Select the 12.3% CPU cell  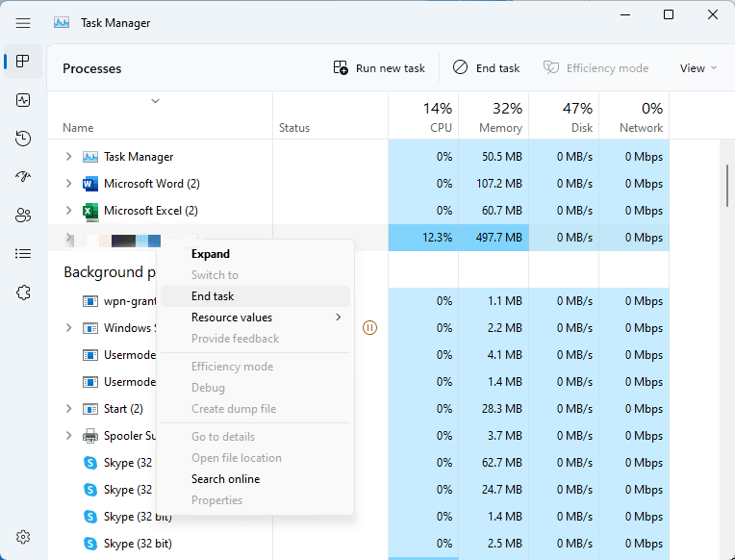(x=423, y=238)
